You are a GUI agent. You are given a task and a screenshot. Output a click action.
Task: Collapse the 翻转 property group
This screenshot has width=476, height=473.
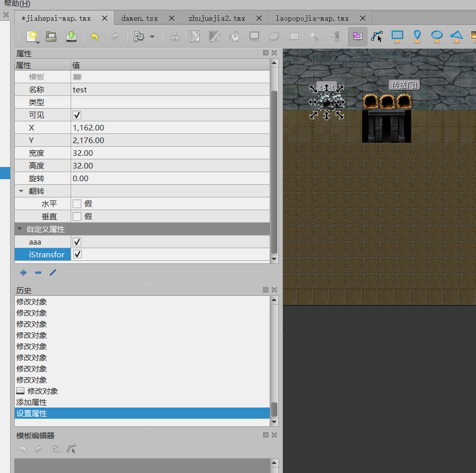pos(21,191)
